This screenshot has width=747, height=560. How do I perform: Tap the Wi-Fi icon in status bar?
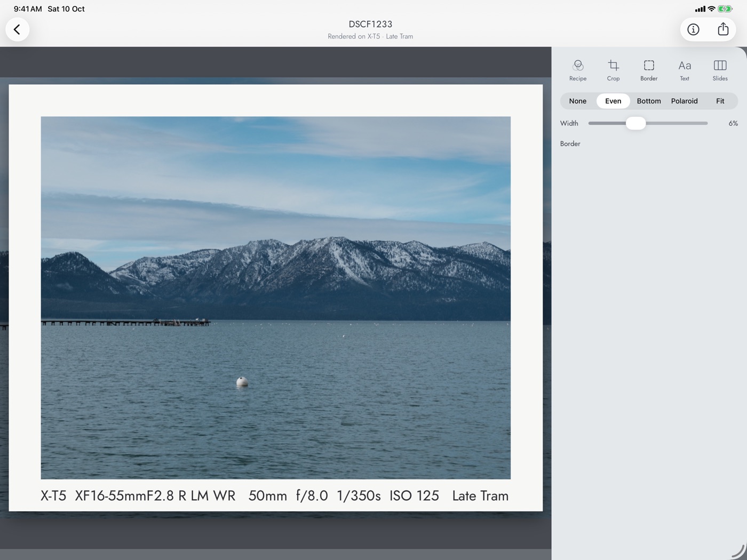coord(711,9)
